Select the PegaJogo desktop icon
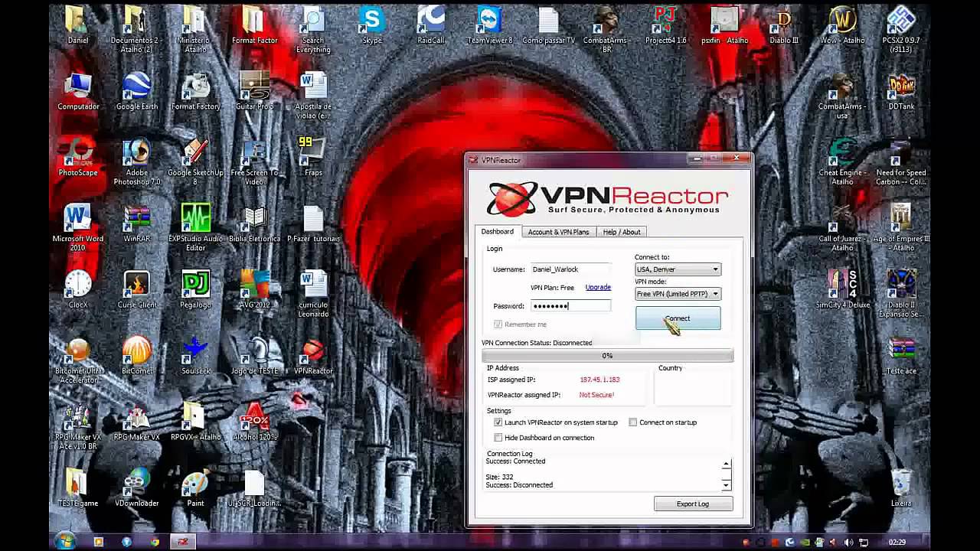The width and height of the screenshot is (980, 551). coord(195,290)
